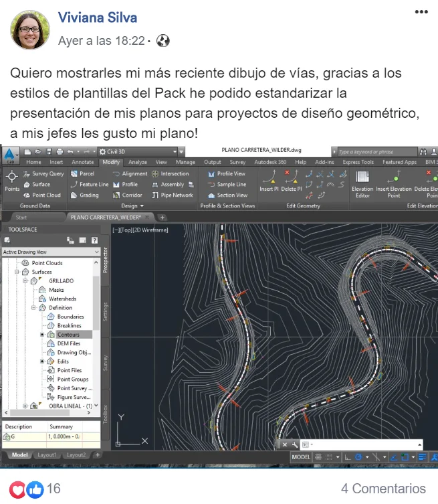The image size is (438, 504).
Task: Switch to Layout2 tab
Action: pyautogui.click(x=76, y=455)
